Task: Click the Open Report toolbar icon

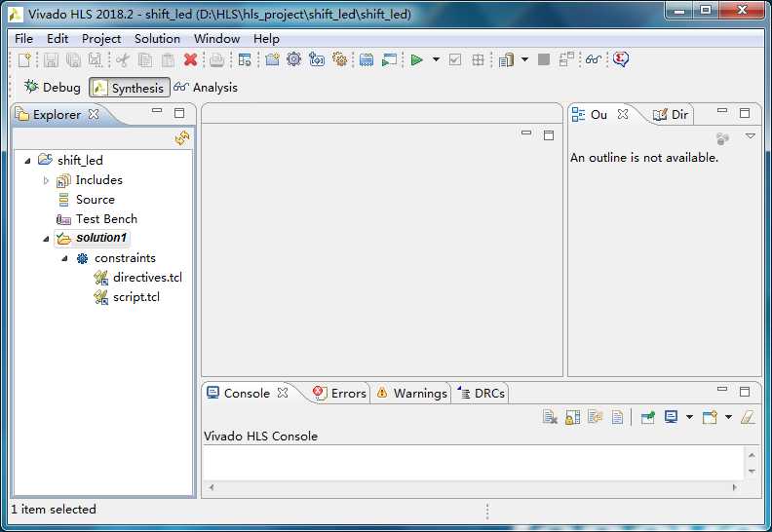Action: [506, 59]
